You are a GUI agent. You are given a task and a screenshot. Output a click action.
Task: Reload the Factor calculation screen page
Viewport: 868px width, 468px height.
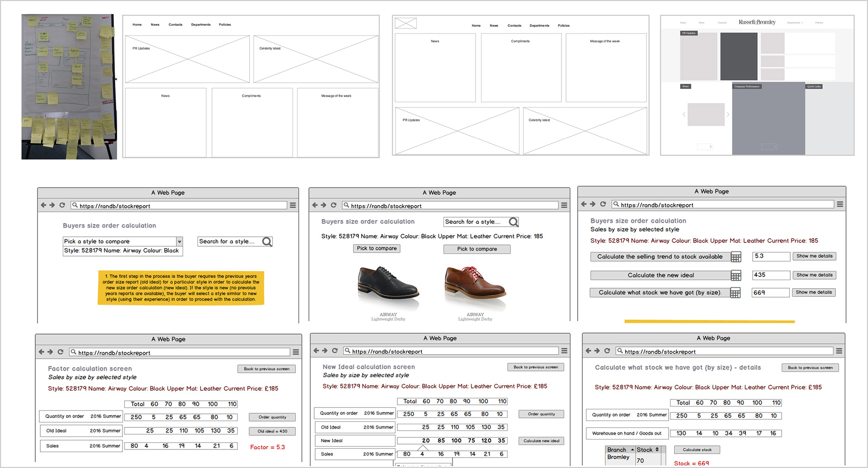pos(60,352)
